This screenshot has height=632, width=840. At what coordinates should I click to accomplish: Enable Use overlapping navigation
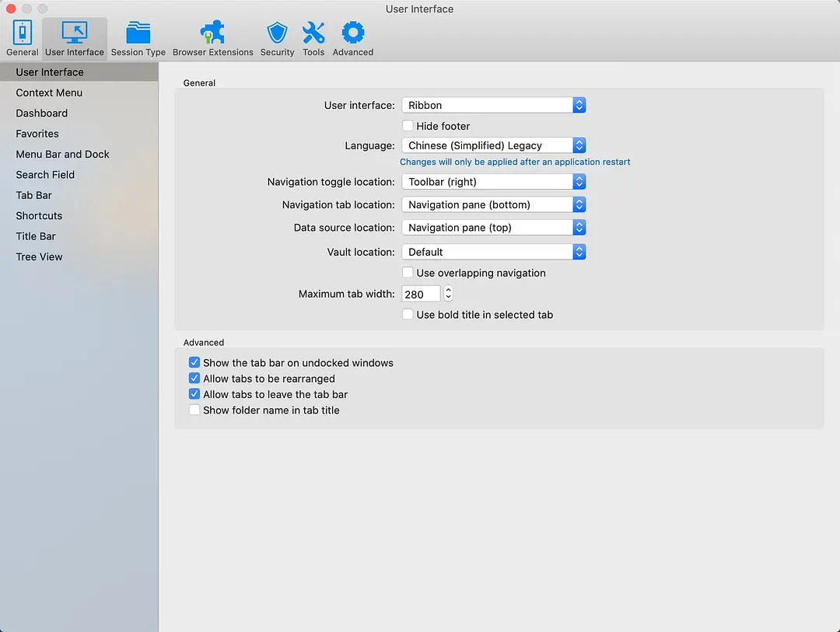[x=408, y=273]
